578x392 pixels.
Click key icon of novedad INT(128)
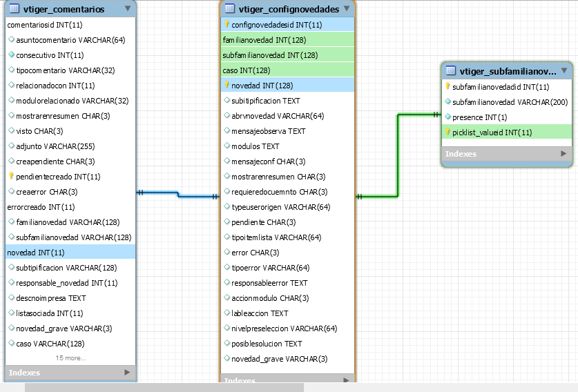click(227, 85)
